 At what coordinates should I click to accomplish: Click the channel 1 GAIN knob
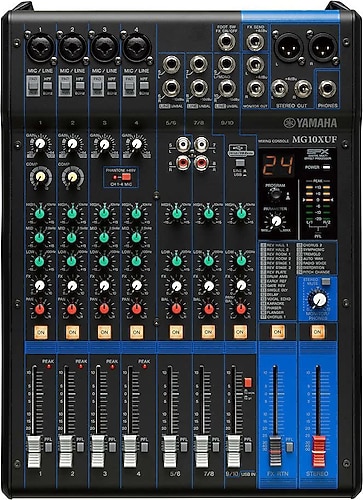tap(40, 144)
